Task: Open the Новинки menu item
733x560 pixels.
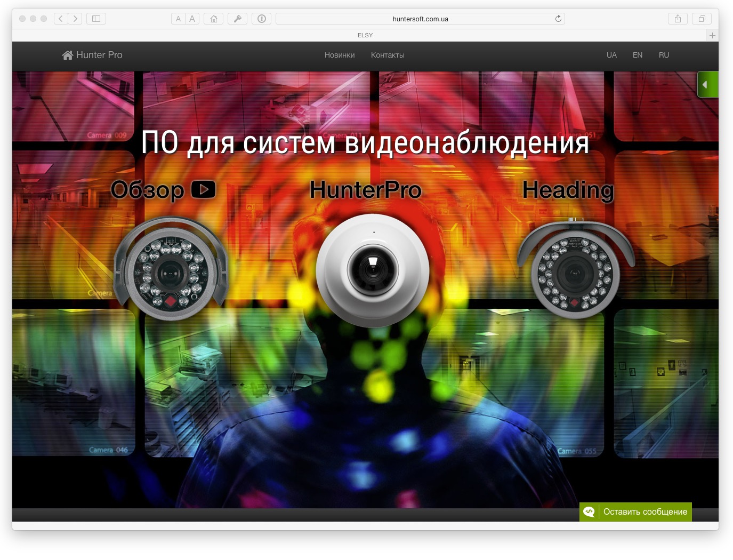Action: tap(340, 55)
